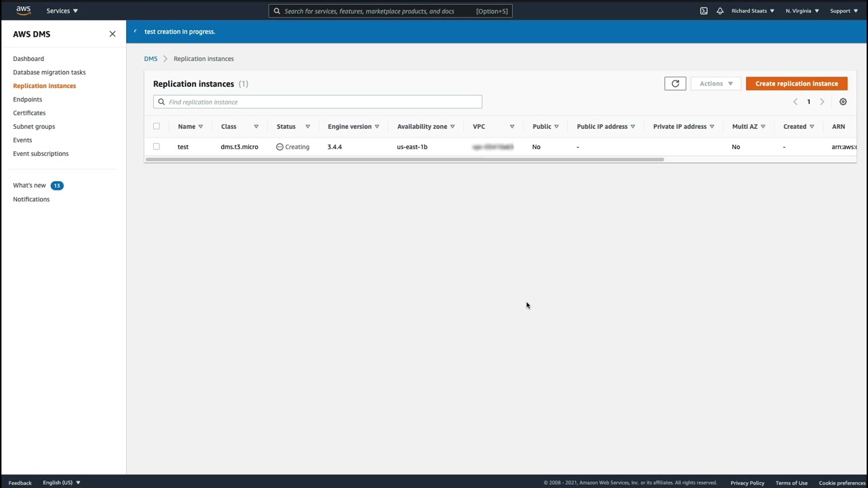The height and width of the screenshot is (488, 868).
Task: Sort by Public IP address arrow
Action: click(x=633, y=127)
